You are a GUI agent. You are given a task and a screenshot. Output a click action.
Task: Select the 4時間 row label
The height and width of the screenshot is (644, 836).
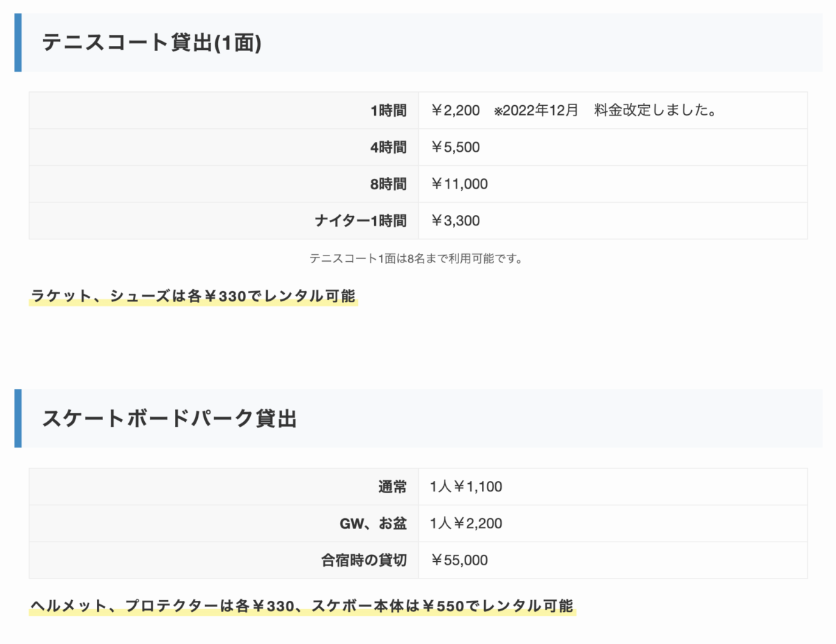coord(388,147)
